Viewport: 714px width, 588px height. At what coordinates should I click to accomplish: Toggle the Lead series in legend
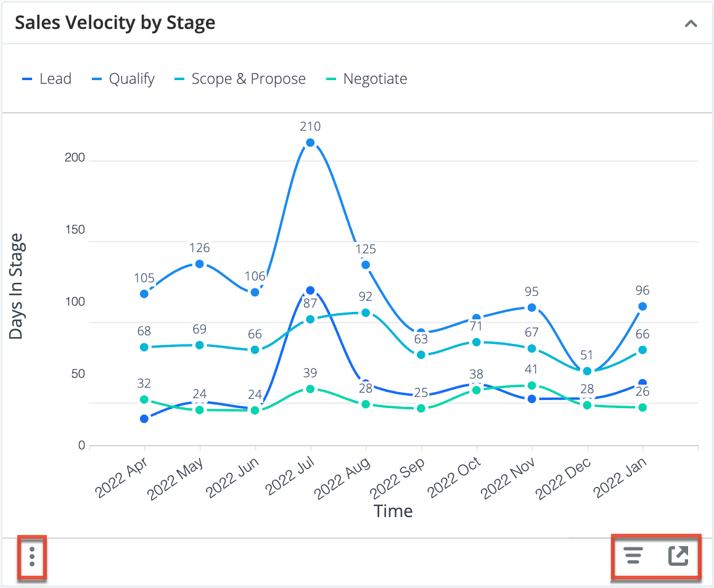[x=47, y=79]
